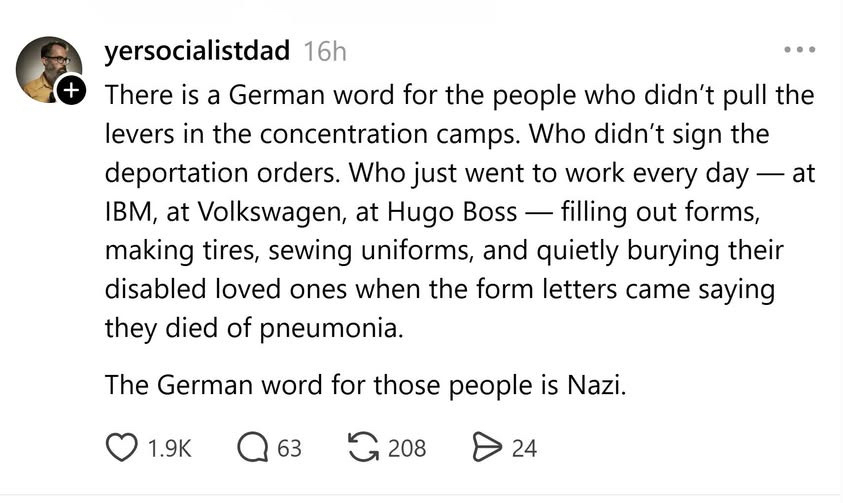Open replies via the comment bubble icon
Viewport: 843px width, 503px height.
point(252,448)
